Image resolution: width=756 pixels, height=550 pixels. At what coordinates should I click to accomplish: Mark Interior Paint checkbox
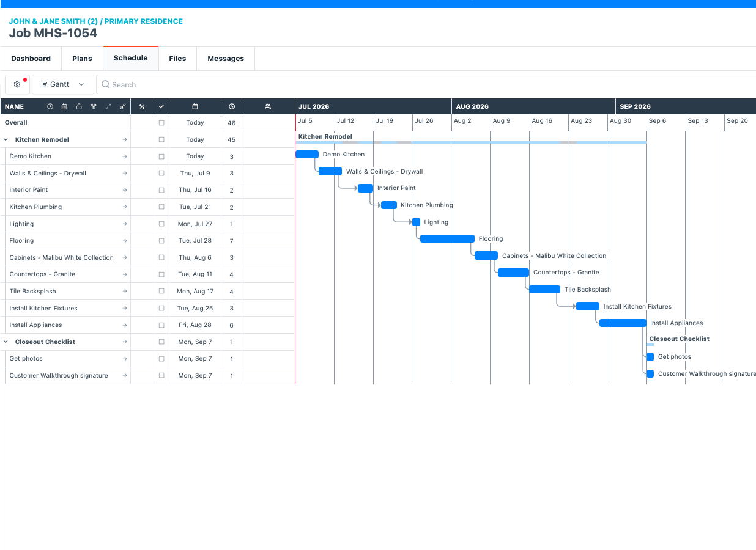click(x=161, y=190)
